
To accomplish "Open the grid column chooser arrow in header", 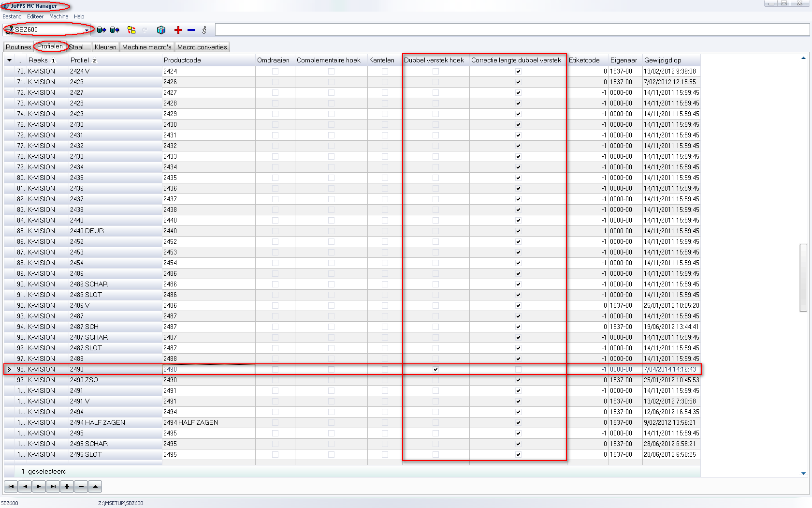I will coord(9,60).
